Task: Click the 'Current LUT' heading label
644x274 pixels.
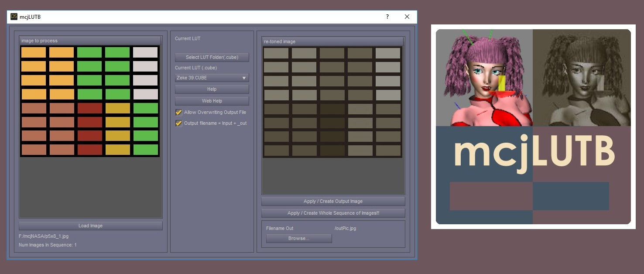Action: pos(188,38)
